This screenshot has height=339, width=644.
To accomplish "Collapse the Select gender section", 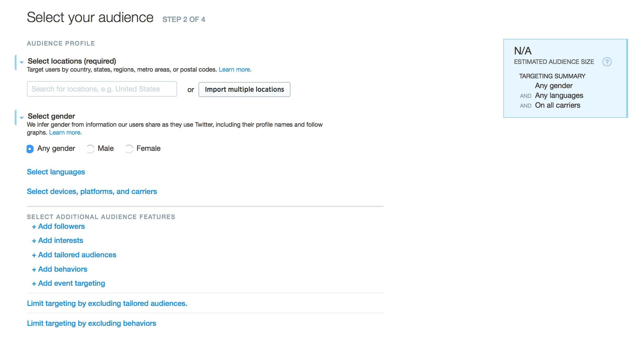I will 21,117.
